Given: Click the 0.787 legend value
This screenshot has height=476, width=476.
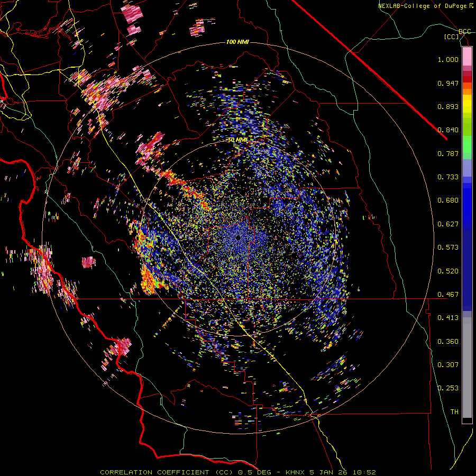Looking at the screenshot, I should point(448,153).
